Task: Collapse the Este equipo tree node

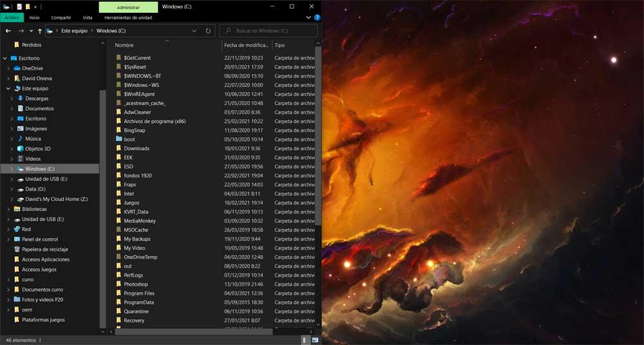Action: coord(8,88)
